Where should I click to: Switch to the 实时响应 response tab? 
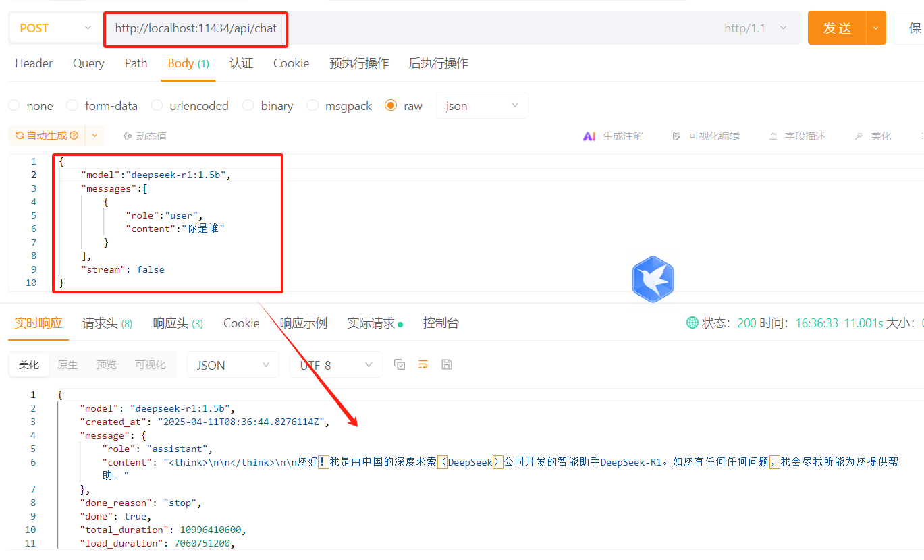(x=38, y=323)
